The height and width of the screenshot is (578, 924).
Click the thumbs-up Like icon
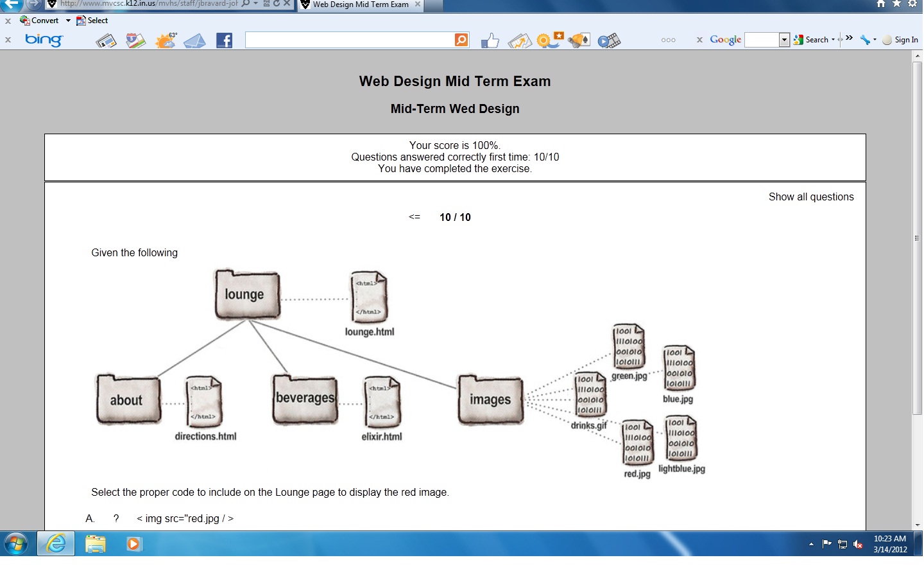click(x=490, y=41)
